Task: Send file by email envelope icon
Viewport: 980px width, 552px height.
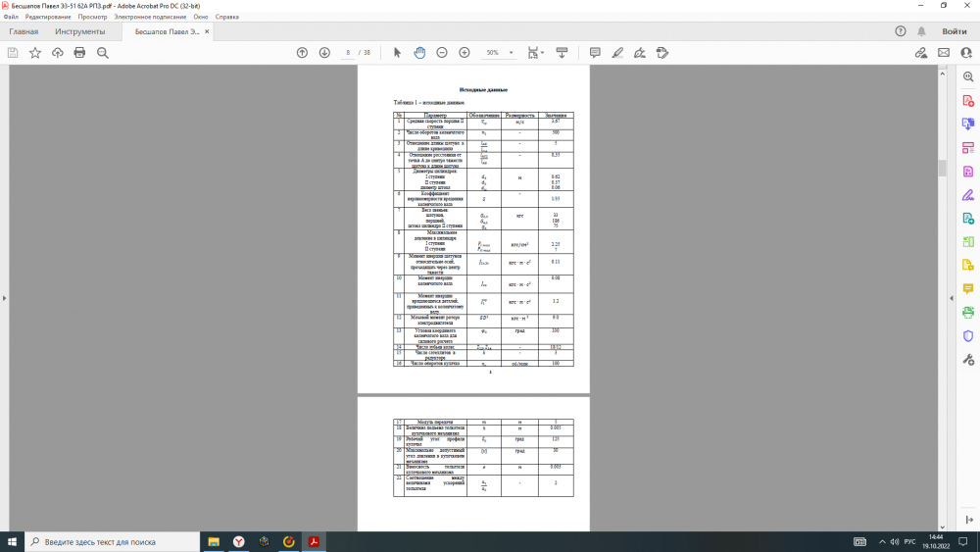Action: coord(944,53)
